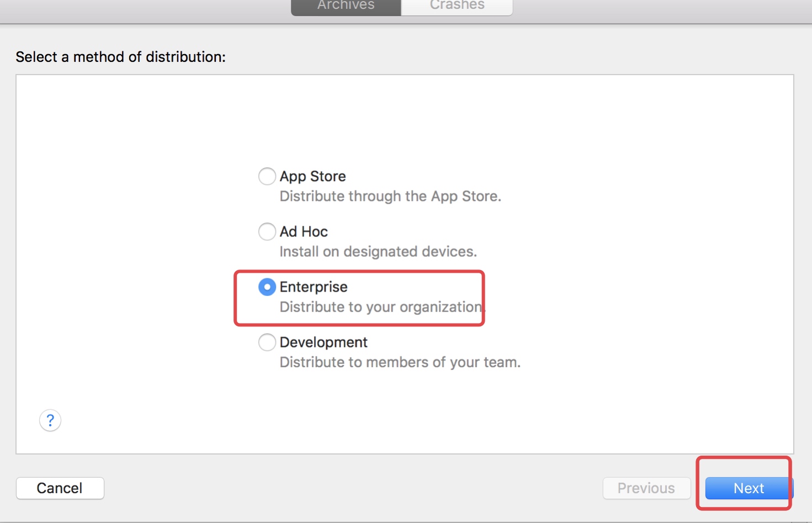The width and height of the screenshot is (812, 523).
Task: Click "Install on designated devices." description
Action: pos(378,252)
